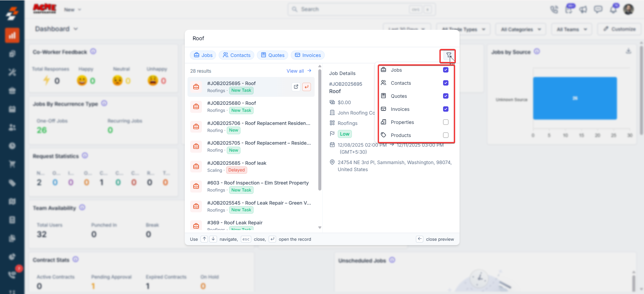Select the Invoices search tab

[308, 55]
